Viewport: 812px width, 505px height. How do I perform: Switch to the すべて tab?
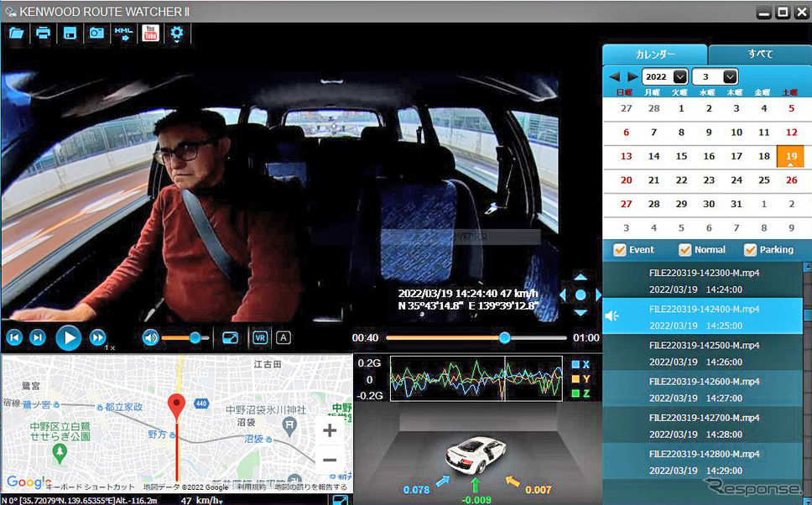pos(760,55)
